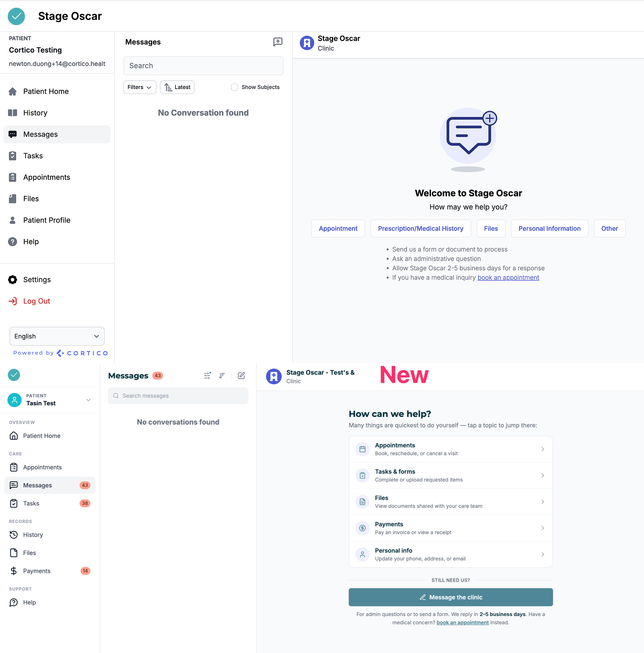Click the chevron on 'Pay an invoice' Payments row
644x653 pixels.
(543, 528)
